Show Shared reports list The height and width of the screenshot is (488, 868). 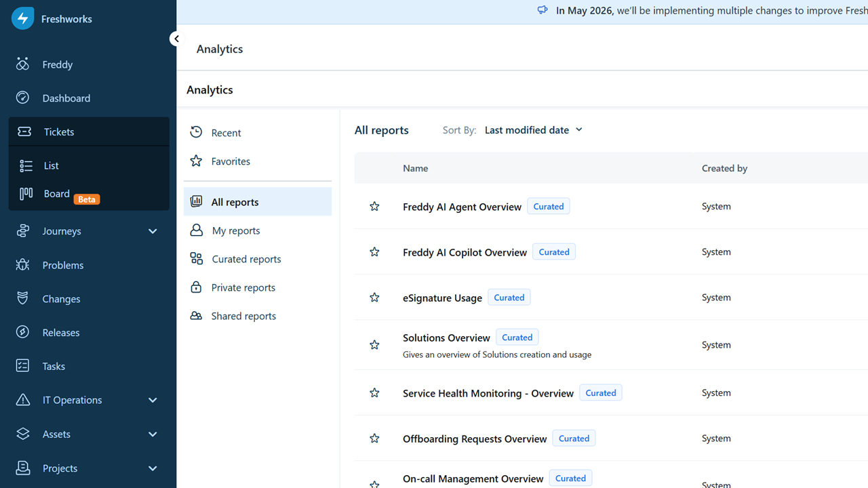pyautogui.click(x=258, y=316)
